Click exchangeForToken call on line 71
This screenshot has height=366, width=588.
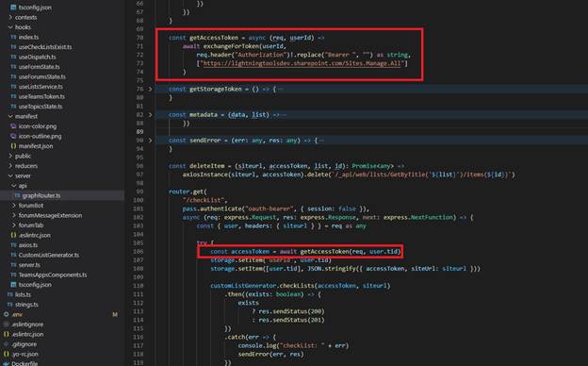pos(231,46)
